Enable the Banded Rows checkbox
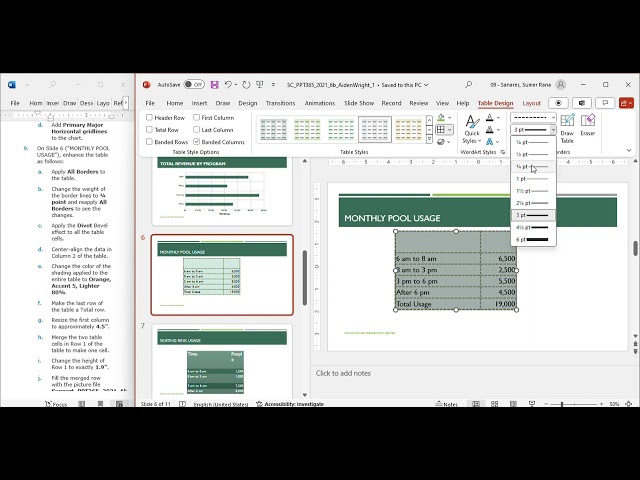Image resolution: width=640 pixels, height=480 pixels. [149, 142]
